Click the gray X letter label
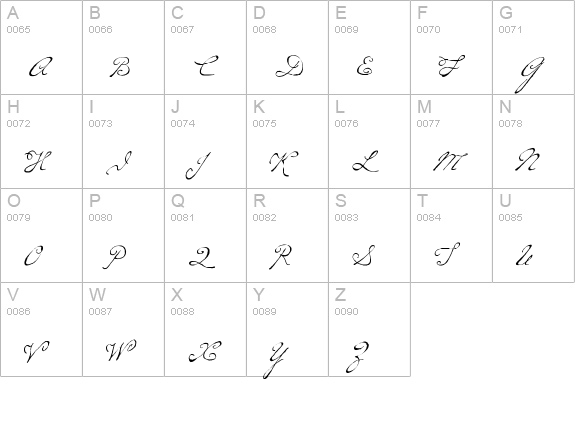 (x=177, y=295)
